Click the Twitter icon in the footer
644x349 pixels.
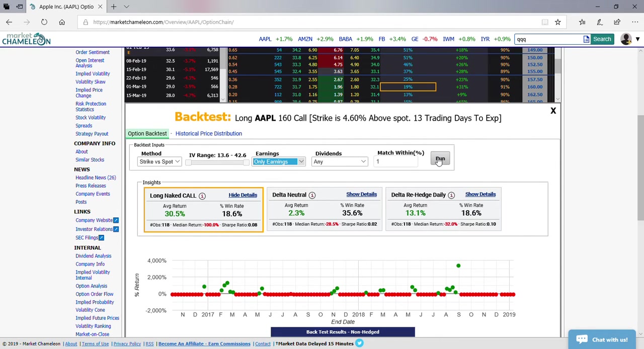click(x=359, y=343)
